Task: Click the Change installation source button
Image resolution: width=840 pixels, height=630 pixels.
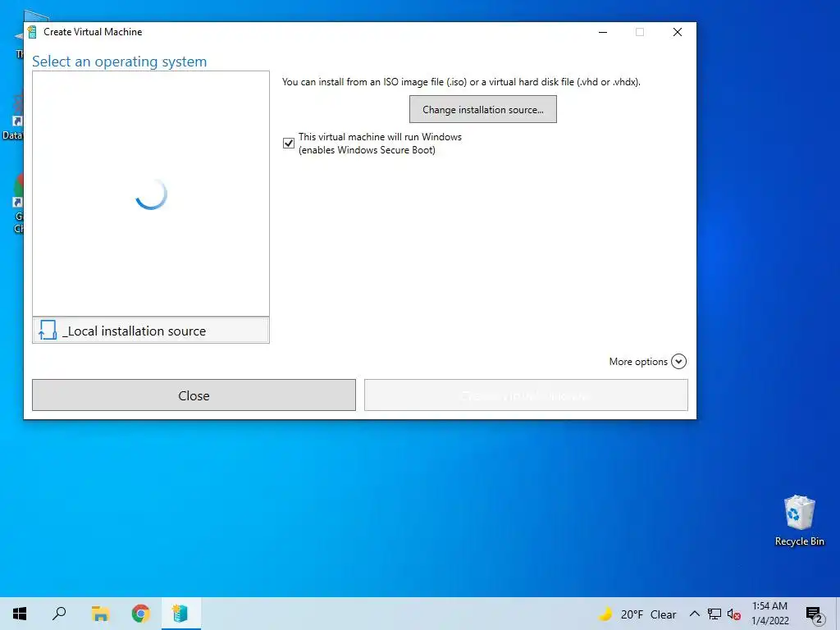Action: [x=482, y=109]
